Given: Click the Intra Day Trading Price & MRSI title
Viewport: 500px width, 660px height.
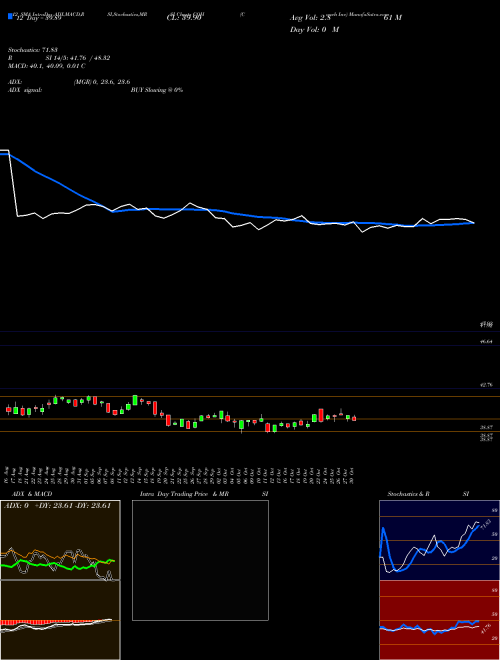Looking at the screenshot, I should pyautogui.click(x=204, y=494).
